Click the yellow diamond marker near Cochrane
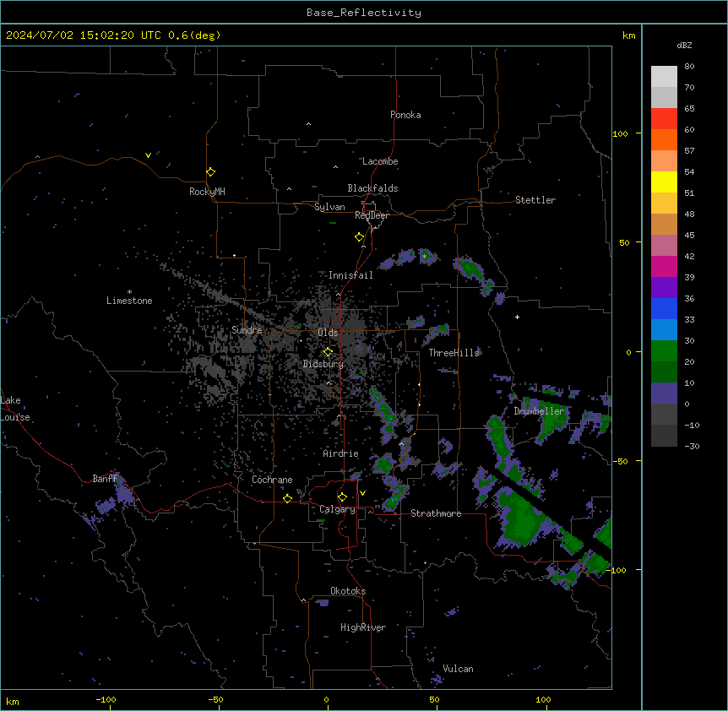The image size is (728, 711). click(x=287, y=498)
